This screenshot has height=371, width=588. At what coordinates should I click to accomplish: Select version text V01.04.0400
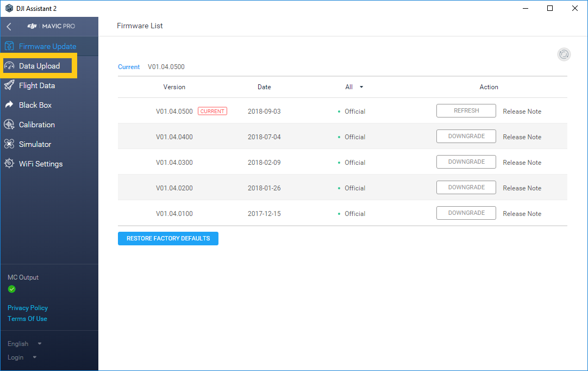[x=174, y=137]
